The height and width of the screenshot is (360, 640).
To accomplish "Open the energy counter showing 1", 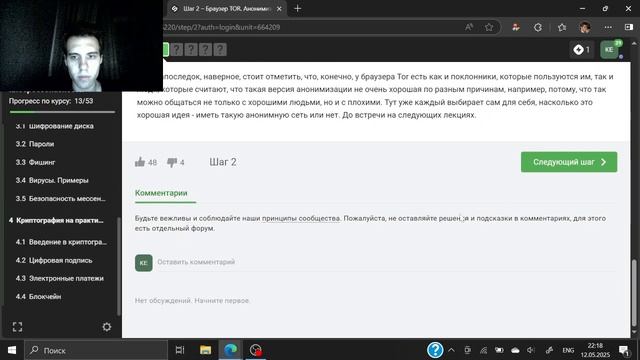I will (581, 50).
